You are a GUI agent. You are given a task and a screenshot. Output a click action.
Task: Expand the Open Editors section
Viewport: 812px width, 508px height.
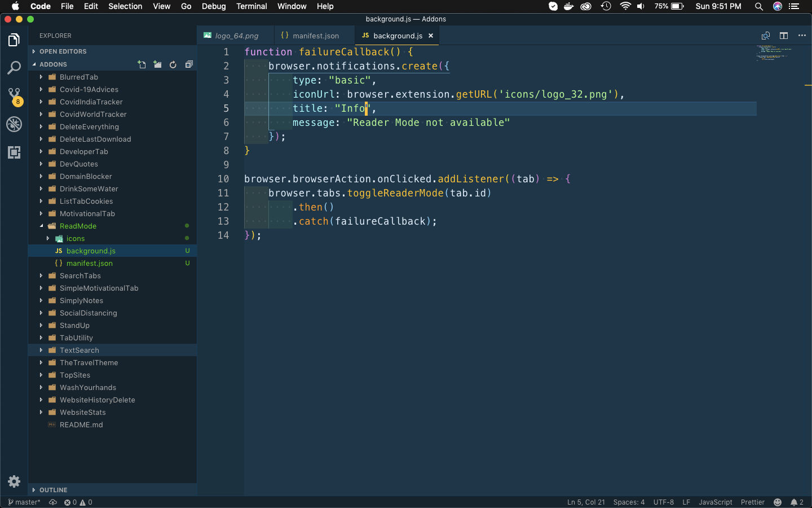113,51
